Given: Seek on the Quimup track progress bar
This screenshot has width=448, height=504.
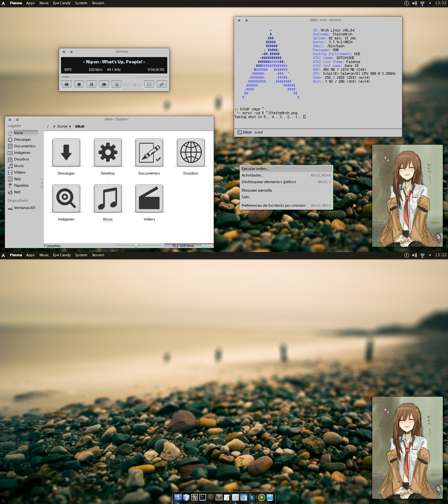Looking at the screenshot, I should click(x=114, y=77).
